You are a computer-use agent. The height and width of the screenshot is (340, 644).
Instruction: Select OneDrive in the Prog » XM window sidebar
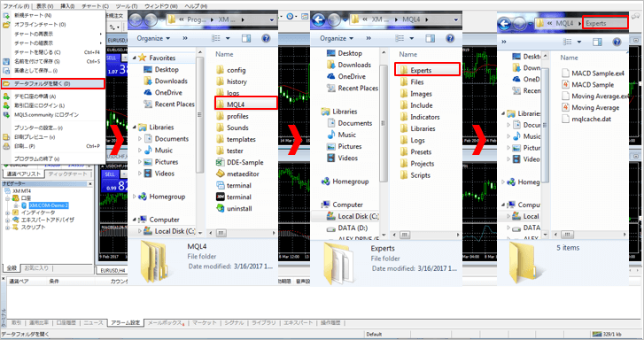coord(168,93)
